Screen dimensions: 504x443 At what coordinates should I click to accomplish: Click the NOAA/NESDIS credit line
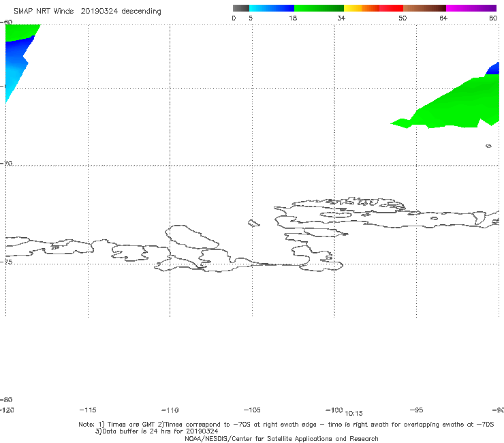coord(281,439)
